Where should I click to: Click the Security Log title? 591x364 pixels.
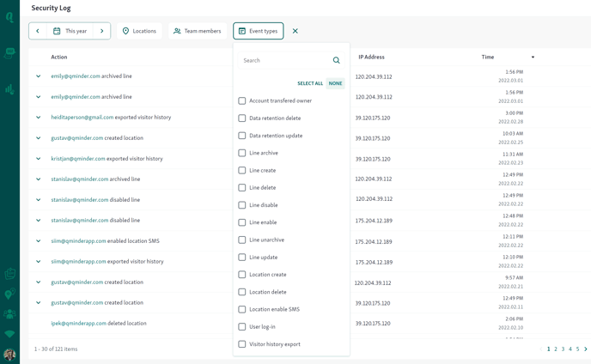click(51, 8)
